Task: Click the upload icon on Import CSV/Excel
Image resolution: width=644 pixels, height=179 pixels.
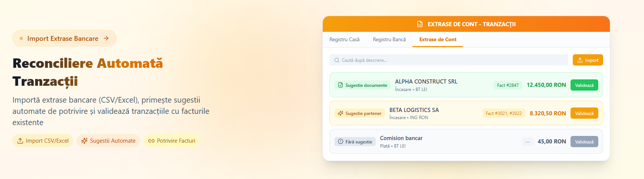Action: 20,141
